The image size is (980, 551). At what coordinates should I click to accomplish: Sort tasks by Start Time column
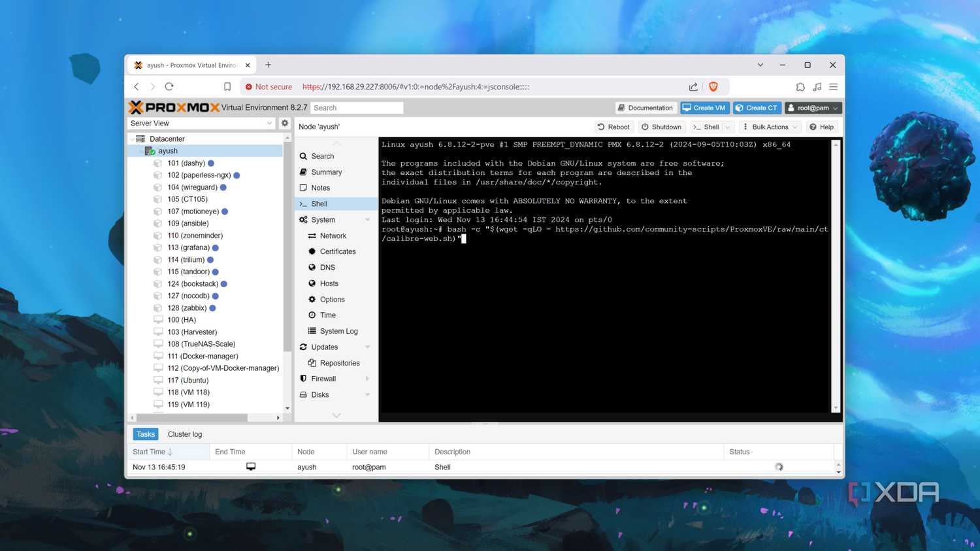click(169, 452)
